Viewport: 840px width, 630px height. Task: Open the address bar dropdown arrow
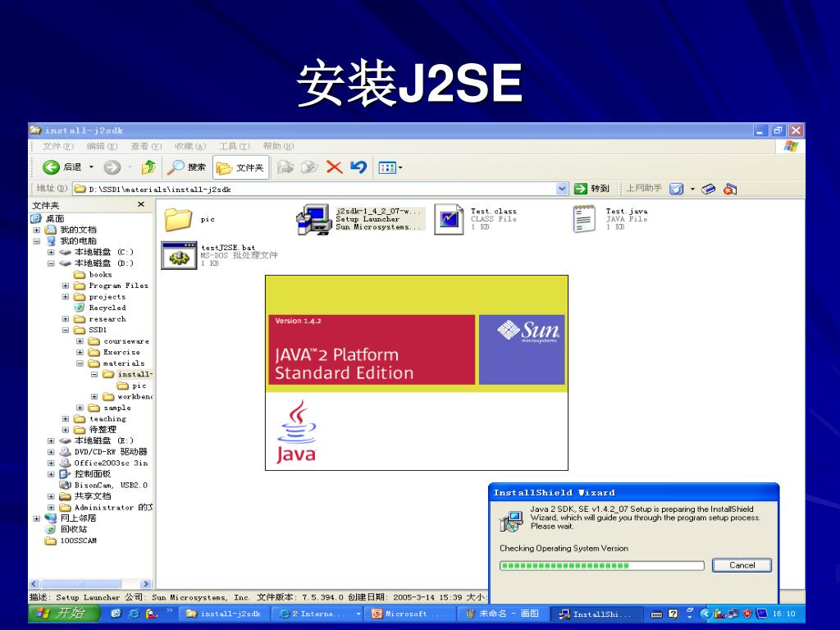click(x=561, y=189)
